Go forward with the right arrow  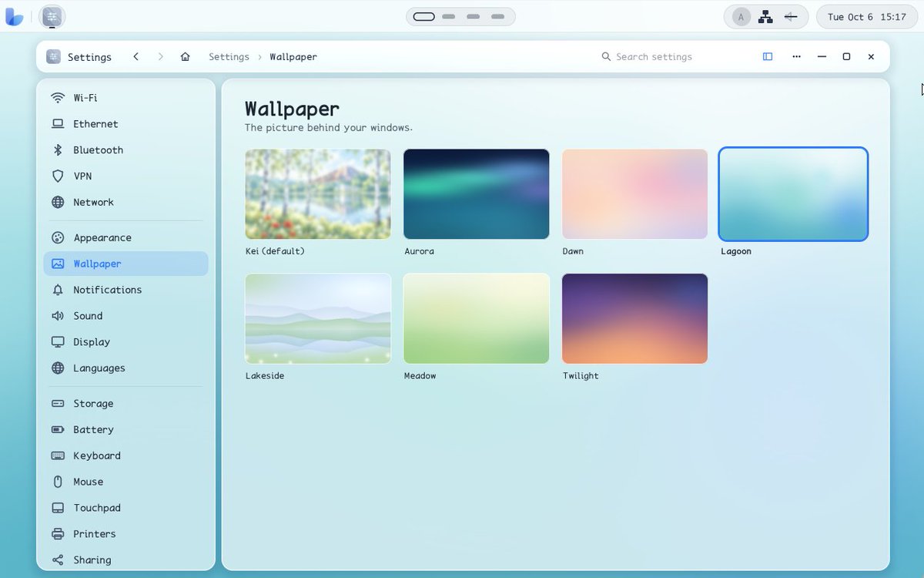click(160, 57)
